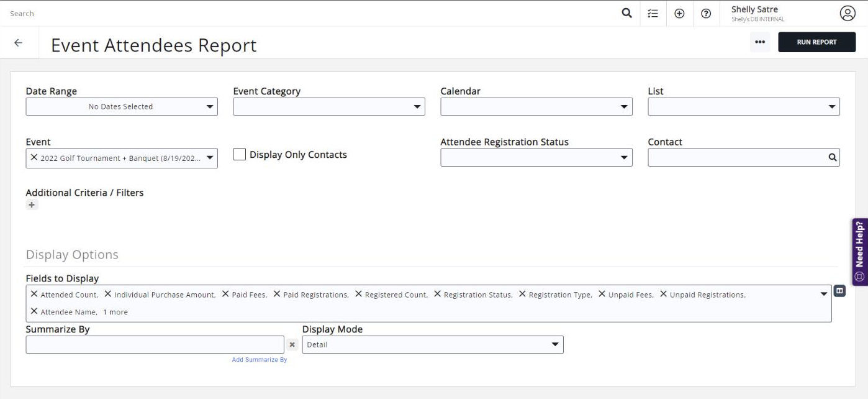Viewport: 868px width, 399px height.
Task: Expand the Event Category dropdown
Action: [x=329, y=106]
